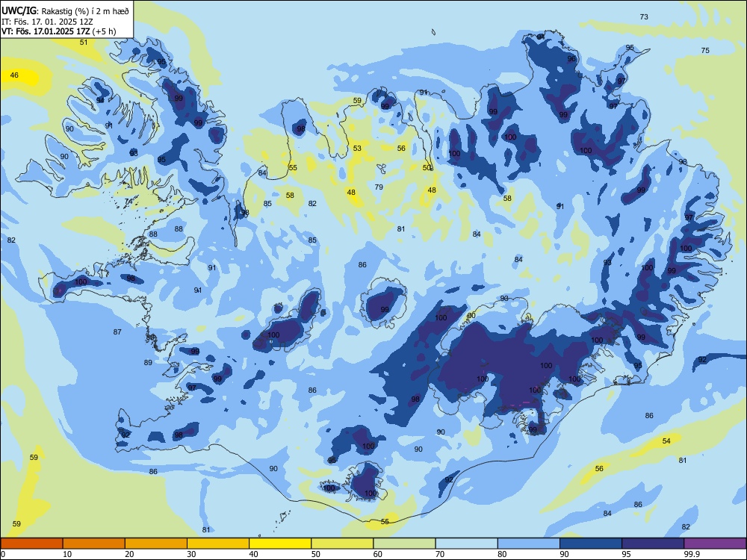Click the dark blue 90–95 legend swatch

(591, 544)
